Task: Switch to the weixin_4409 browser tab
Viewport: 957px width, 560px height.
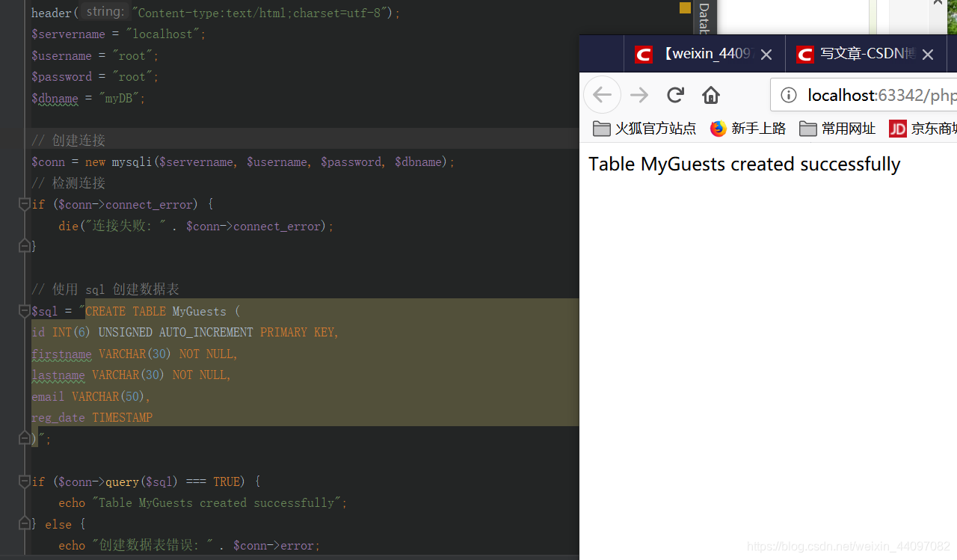Action: 704,55
